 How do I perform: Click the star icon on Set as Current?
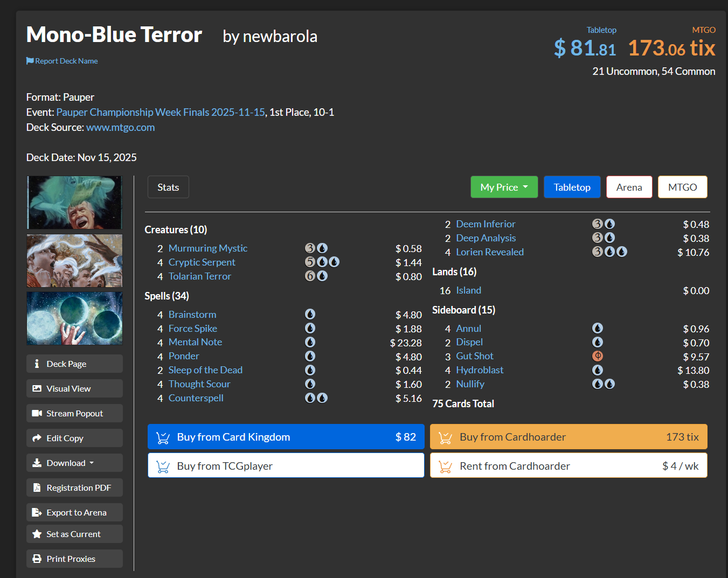click(x=37, y=534)
